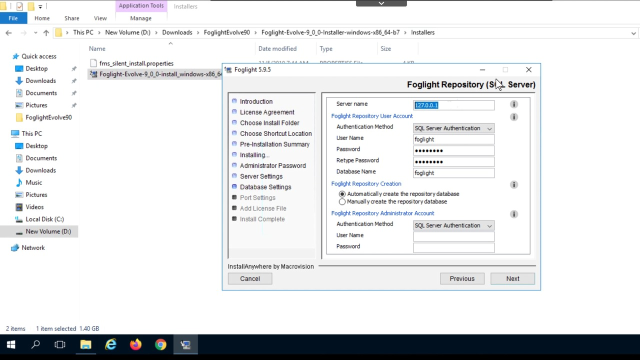This screenshot has width=640, height=360.
Task: Click administrator account Password field
Action: pyautogui.click(x=453, y=247)
